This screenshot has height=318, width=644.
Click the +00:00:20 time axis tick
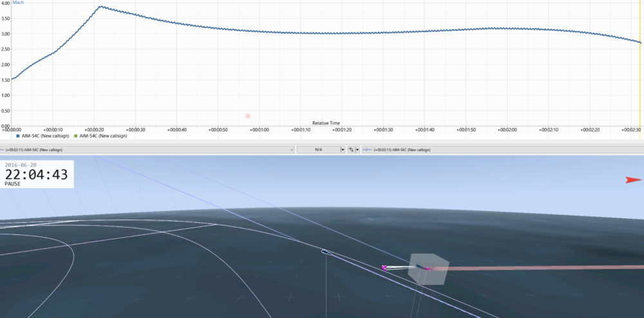(x=94, y=129)
